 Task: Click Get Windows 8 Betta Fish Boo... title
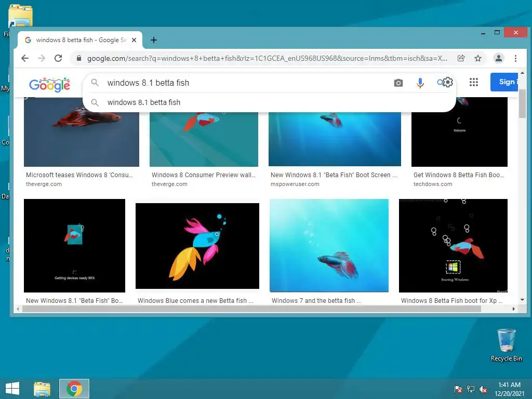click(x=459, y=175)
